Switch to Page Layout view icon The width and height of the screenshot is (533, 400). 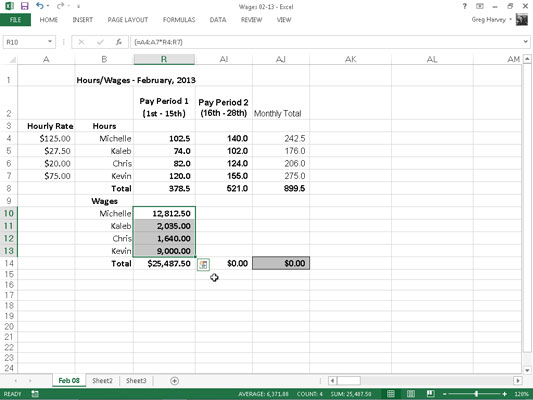click(411, 394)
